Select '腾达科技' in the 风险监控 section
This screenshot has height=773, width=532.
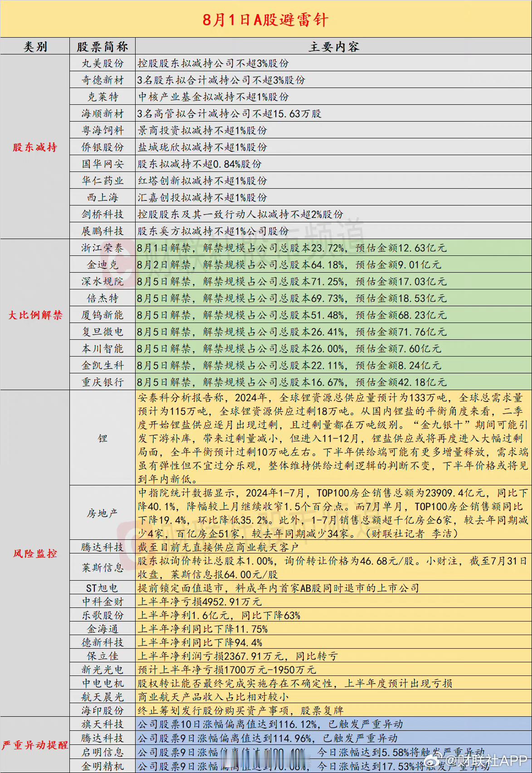[102, 548]
